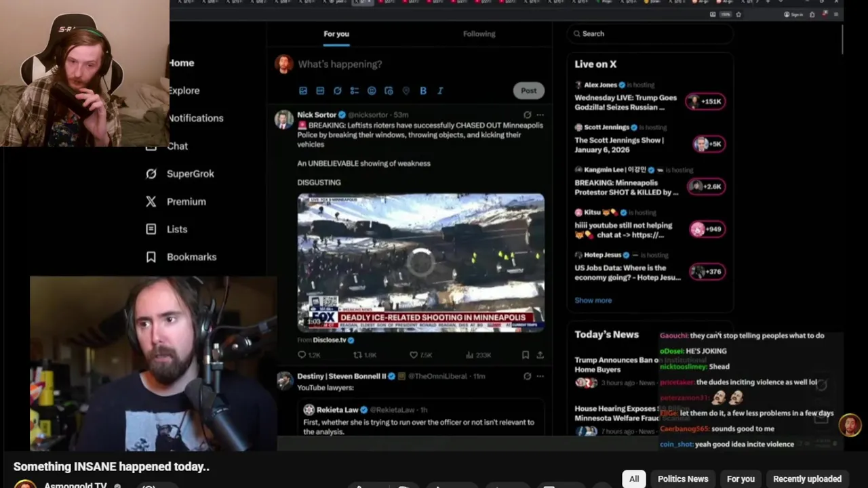Click the X Search box

point(650,34)
